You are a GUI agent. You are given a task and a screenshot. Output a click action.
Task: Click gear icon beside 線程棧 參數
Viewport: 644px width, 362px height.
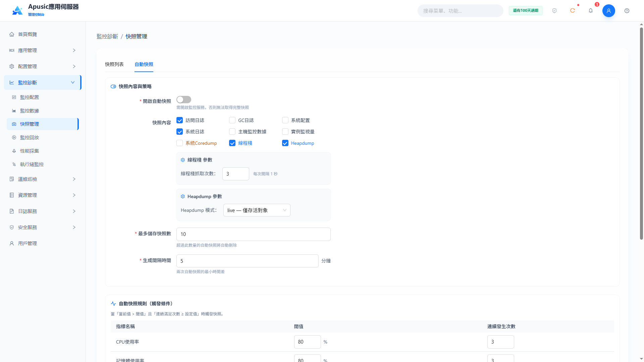[183, 160]
